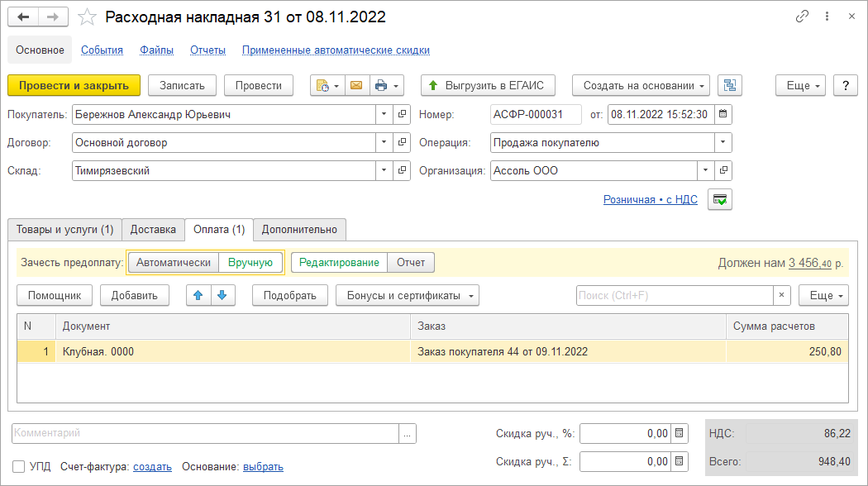Tick the УПД checkbox
868x486 pixels.
(18, 466)
